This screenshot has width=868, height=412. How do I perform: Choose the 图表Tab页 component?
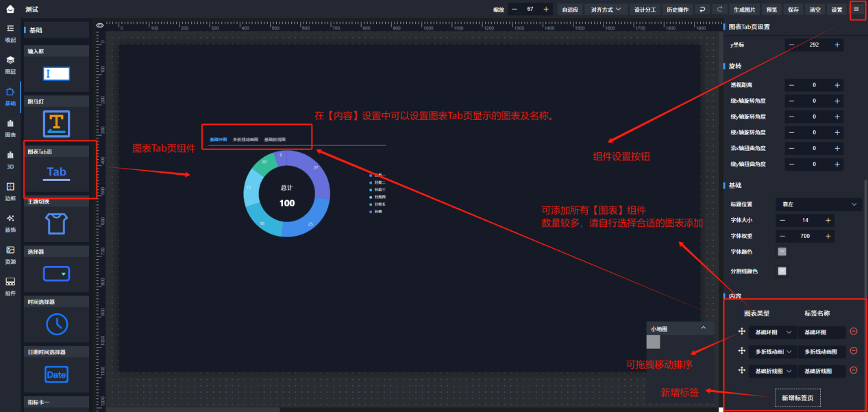[56, 169]
